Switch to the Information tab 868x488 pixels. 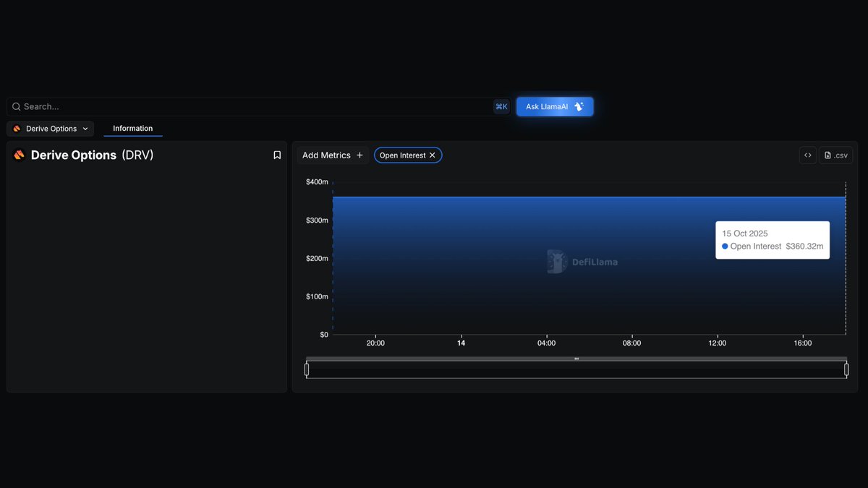[133, 129]
